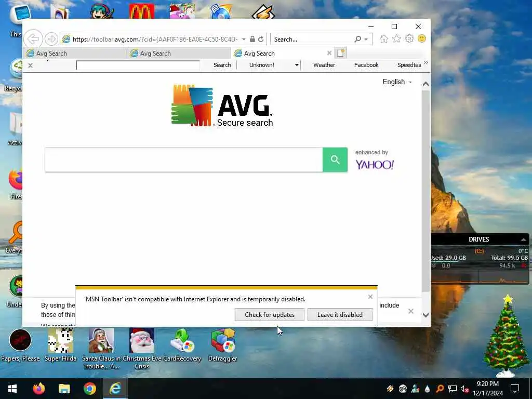
Task: Switch to the first Avg Search tab
Action: (75, 54)
